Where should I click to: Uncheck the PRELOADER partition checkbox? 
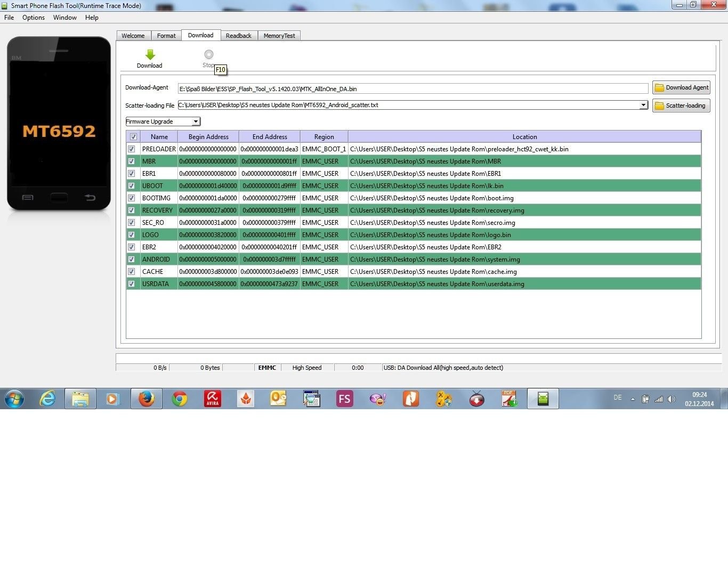point(131,149)
